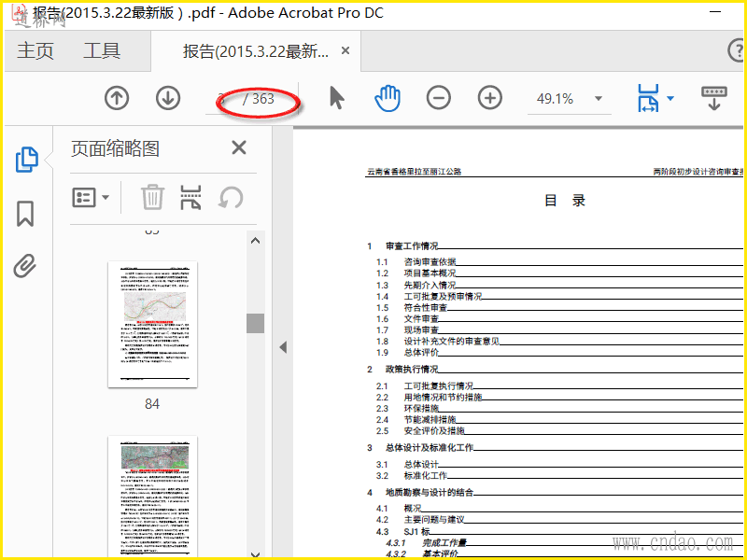Select the page 84 thumbnail
The image size is (747, 560).
tap(152, 324)
